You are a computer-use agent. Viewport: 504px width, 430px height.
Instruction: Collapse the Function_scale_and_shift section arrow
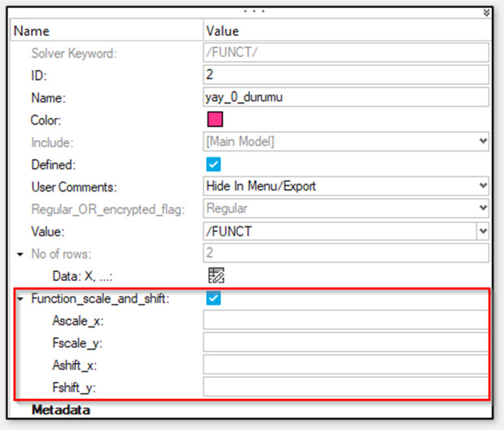tap(20, 299)
